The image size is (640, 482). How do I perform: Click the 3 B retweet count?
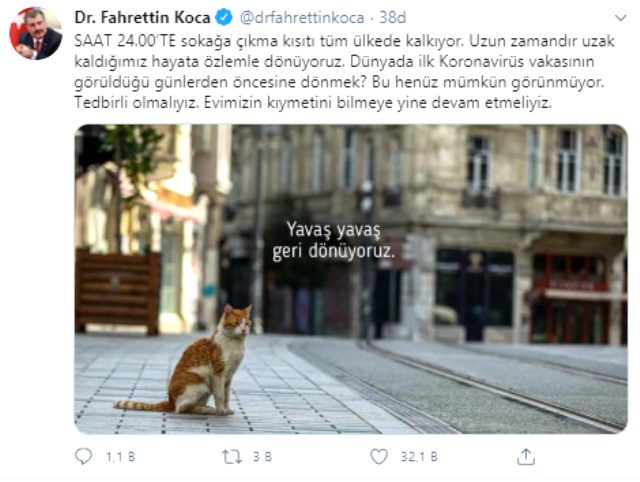click(262, 457)
